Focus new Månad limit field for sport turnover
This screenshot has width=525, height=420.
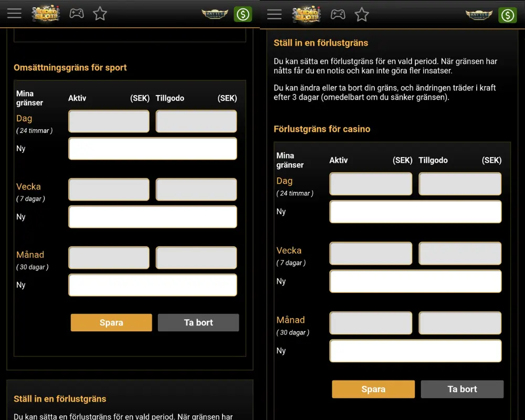(x=153, y=285)
